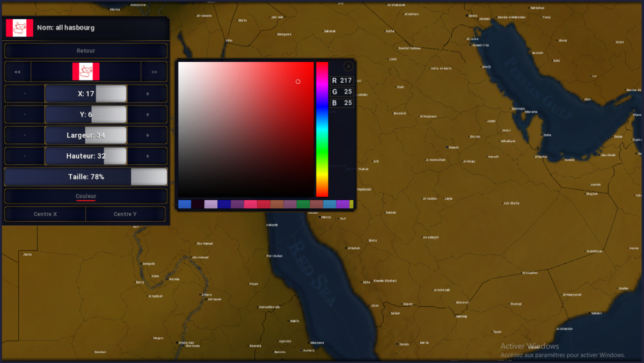
Task: Increase X value with its plus button
Action: 148,93
